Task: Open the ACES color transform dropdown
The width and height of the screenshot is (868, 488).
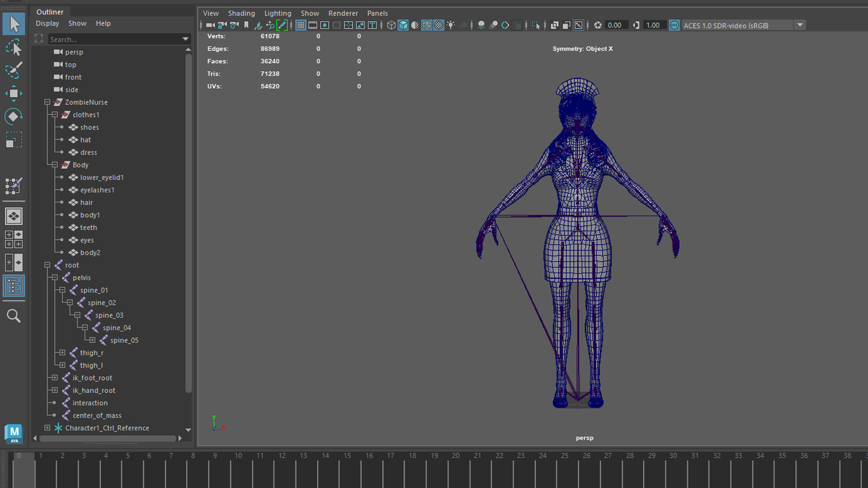Action: (x=800, y=25)
